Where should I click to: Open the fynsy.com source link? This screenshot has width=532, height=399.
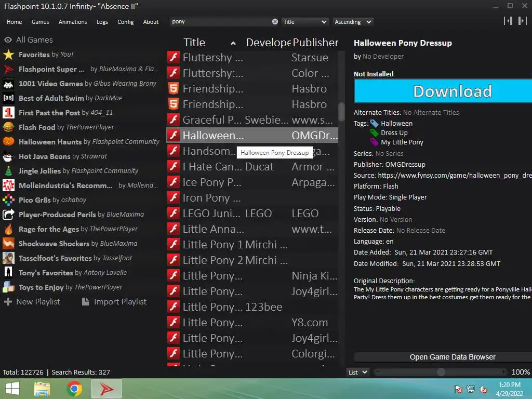pyautogui.click(x=455, y=176)
